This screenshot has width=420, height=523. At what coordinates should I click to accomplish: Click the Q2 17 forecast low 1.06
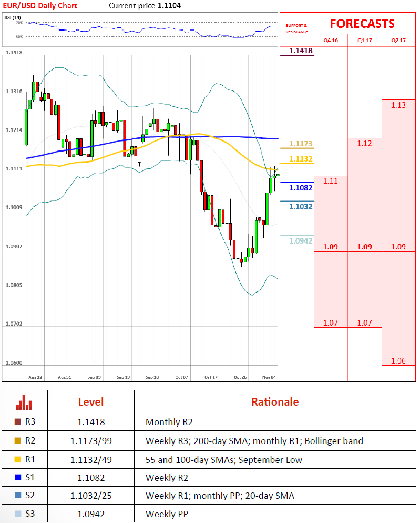(x=398, y=361)
